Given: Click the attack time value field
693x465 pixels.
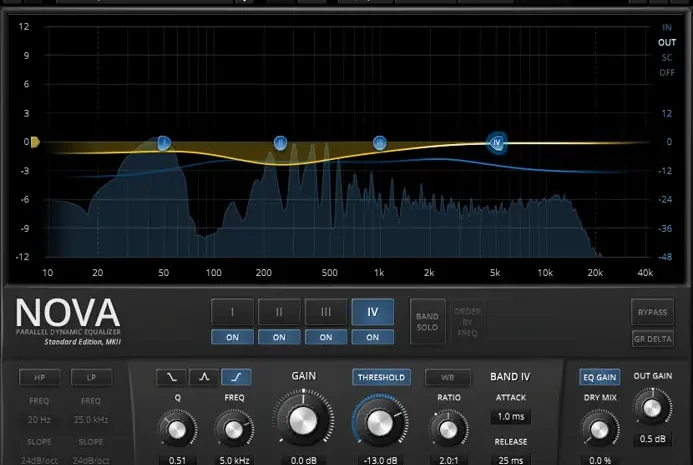Looking at the screenshot, I should pos(510,416).
